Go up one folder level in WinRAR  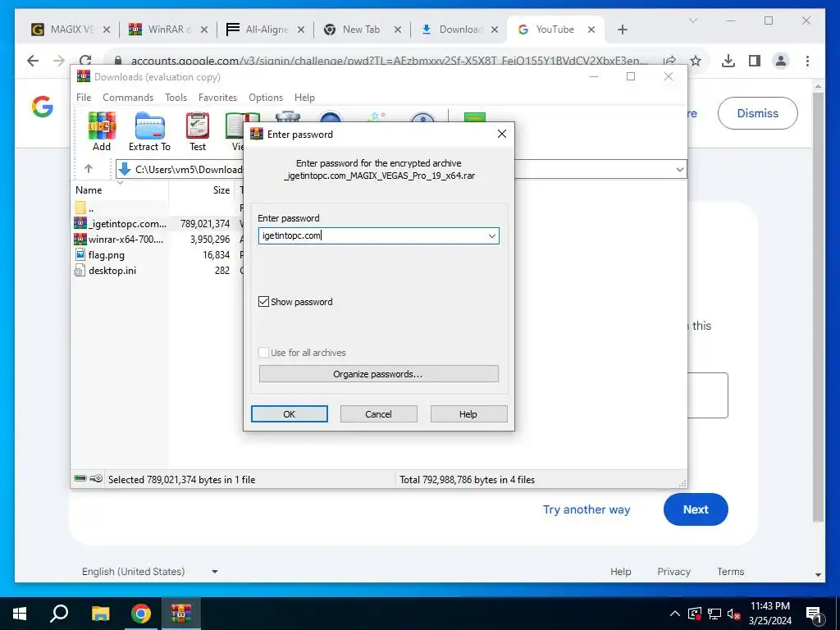pos(89,169)
